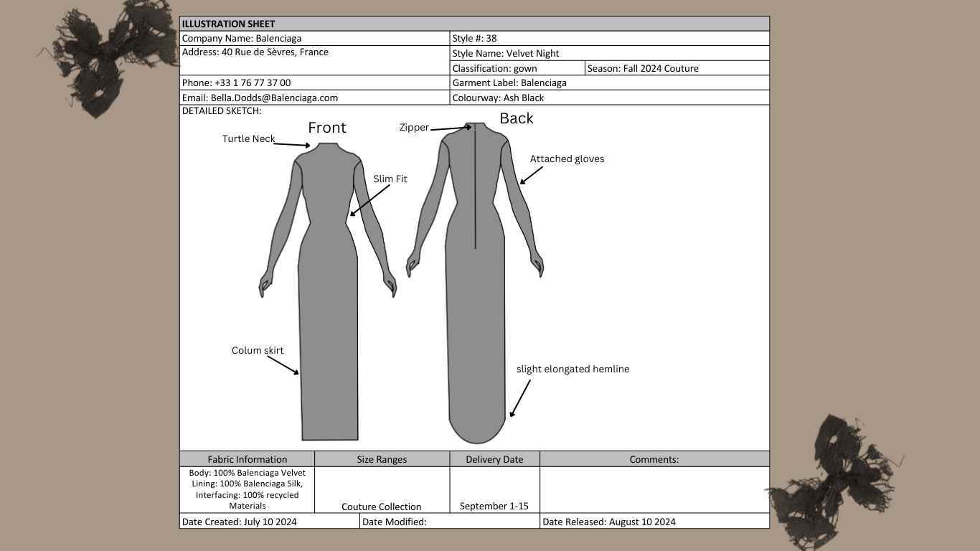Click the empty Comments cell below its header
This screenshot has height=551, width=980.
tap(654, 490)
